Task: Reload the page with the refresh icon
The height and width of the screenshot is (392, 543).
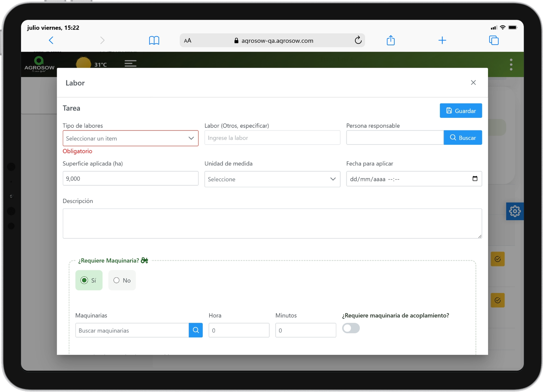Action: tap(358, 40)
